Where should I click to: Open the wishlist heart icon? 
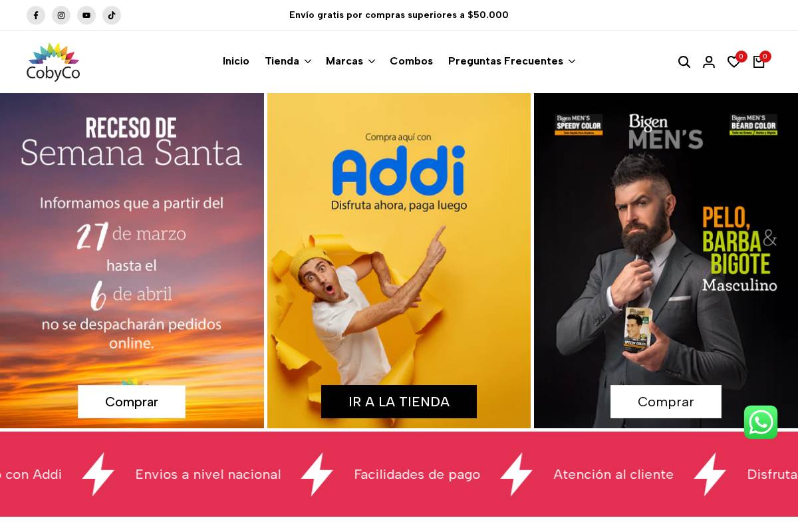click(733, 62)
